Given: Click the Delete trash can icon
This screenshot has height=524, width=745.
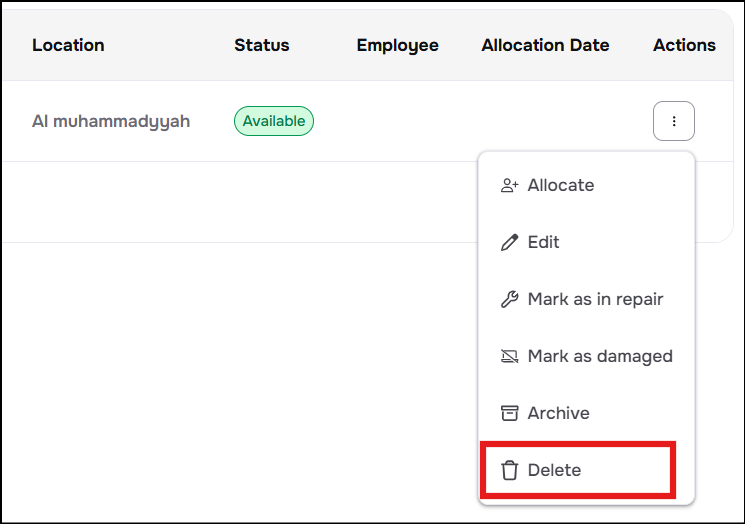Looking at the screenshot, I should click(509, 470).
